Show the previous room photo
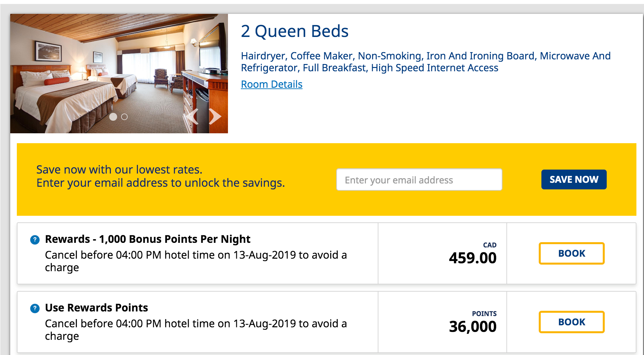 coord(192,116)
